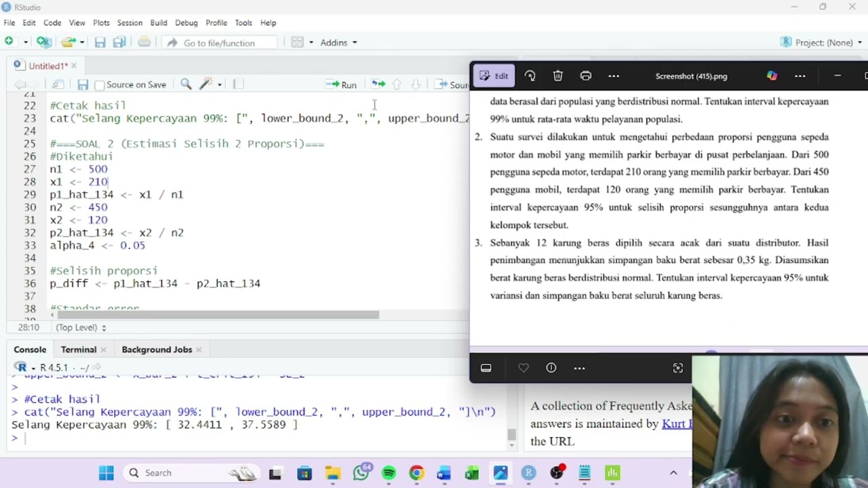This screenshot has width=868, height=488.
Task: Show file info in Photos viewer
Action: [551, 368]
